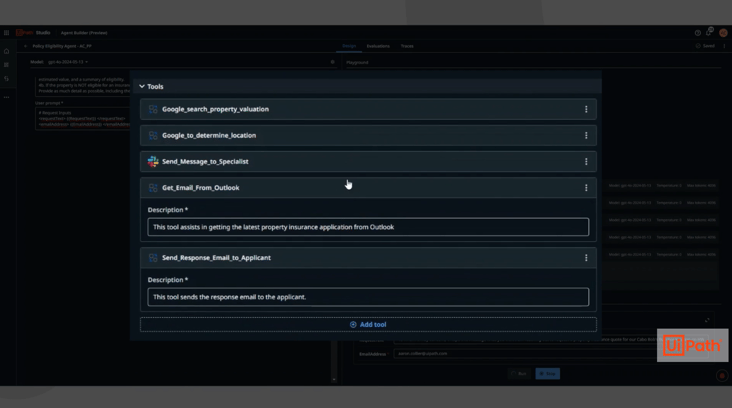Click the Google_search_property_valuation tool icon
Viewport: 732px width, 408px height.
[x=153, y=109]
